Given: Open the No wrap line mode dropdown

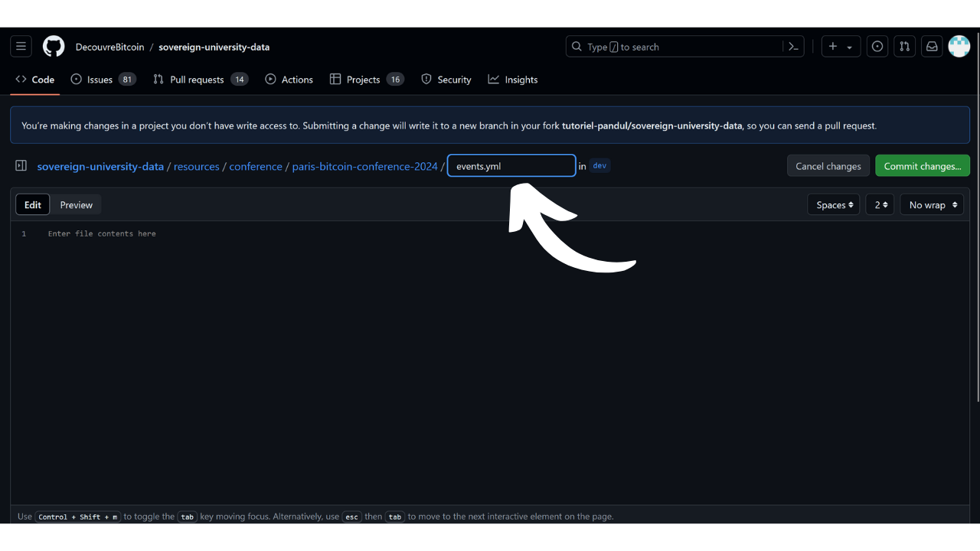Looking at the screenshot, I should (x=931, y=205).
